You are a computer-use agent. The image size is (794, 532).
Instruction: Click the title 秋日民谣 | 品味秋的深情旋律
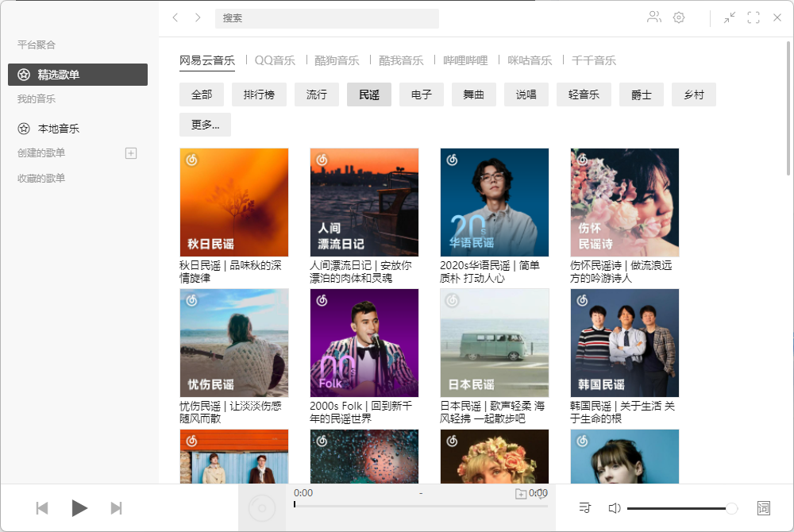[x=230, y=272]
